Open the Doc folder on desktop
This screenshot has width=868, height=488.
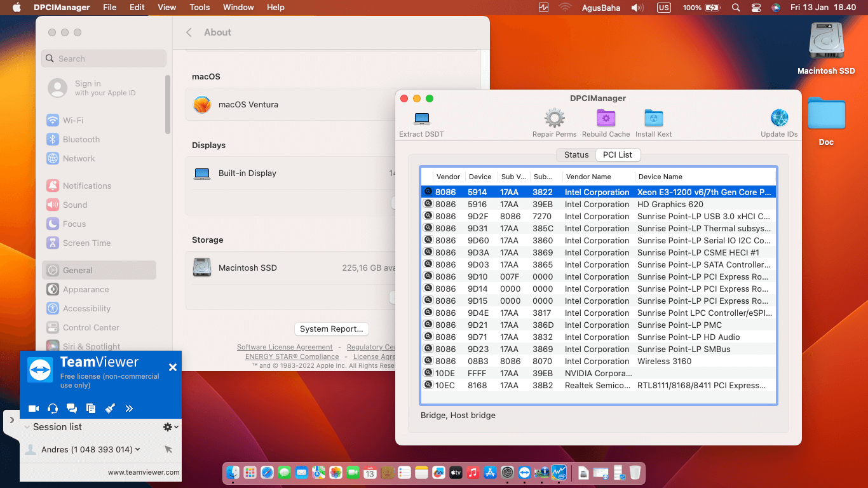click(826, 121)
